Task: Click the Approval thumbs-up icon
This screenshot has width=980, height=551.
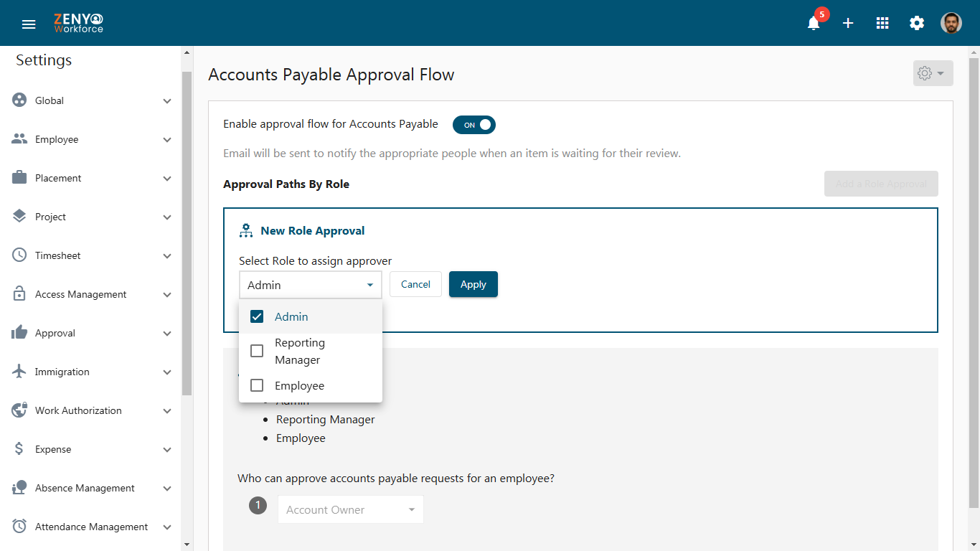Action: coord(19,333)
